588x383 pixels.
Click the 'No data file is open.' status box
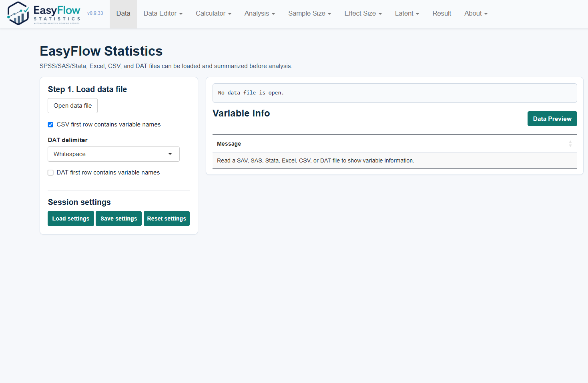coord(395,93)
